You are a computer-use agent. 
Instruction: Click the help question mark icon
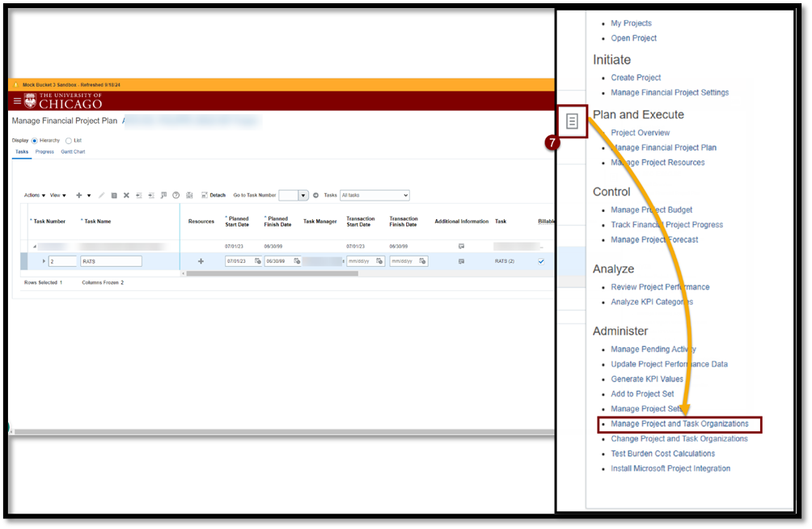[x=176, y=195]
